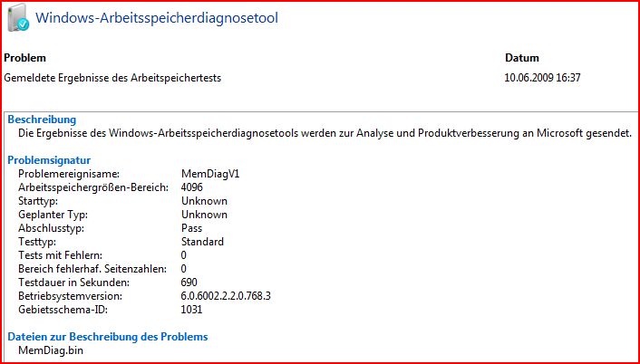Screen dimensions: 640x364
Task: Click Gemeldete Ergebnisse des Arbeitspeichertests text
Action: click(x=112, y=78)
